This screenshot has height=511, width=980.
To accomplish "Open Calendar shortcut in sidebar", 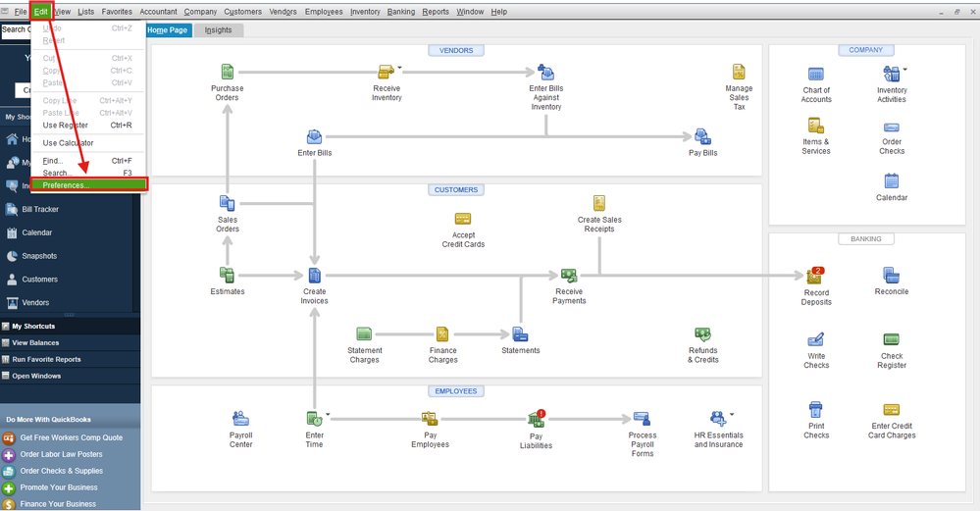I will 37,232.
